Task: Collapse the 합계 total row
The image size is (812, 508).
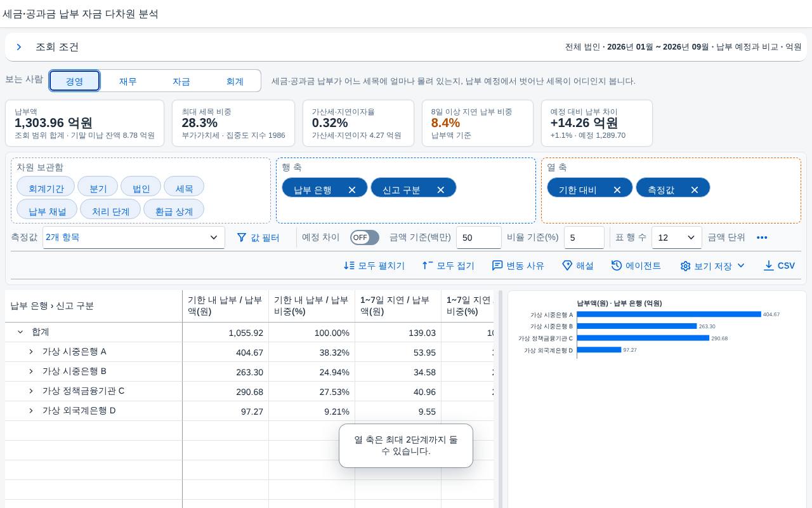Action: [x=20, y=332]
